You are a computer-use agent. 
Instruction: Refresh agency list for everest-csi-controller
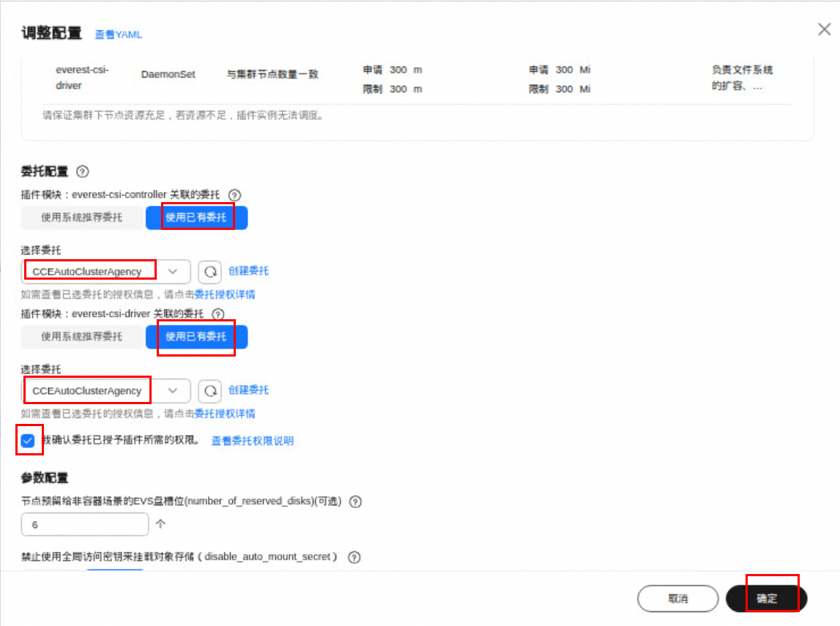click(210, 272)
